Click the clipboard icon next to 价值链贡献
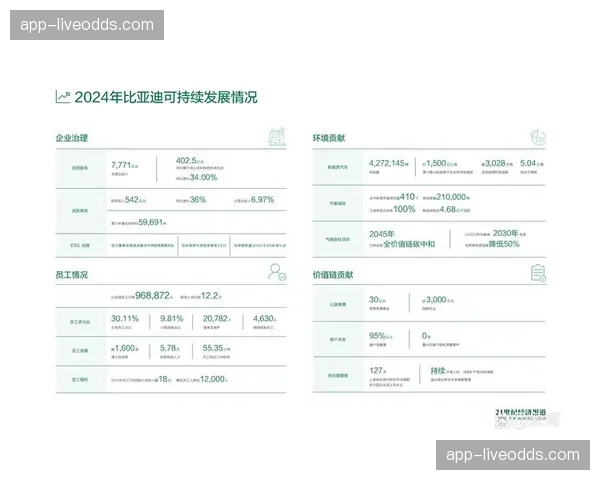The height and width of the screenshot is (480, 600). 538,273
